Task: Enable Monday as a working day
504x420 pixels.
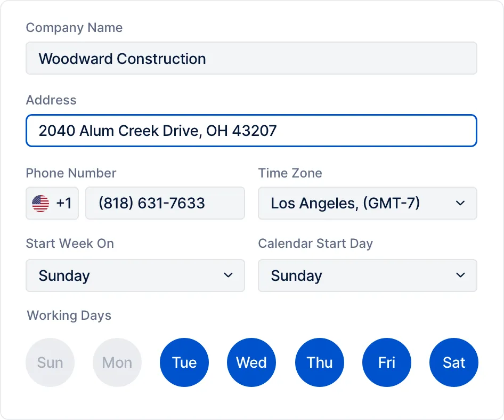Action: [x=117, y=362]
